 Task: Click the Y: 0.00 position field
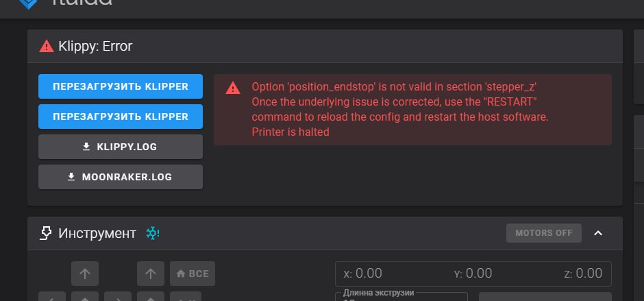[x=473, y=274]
